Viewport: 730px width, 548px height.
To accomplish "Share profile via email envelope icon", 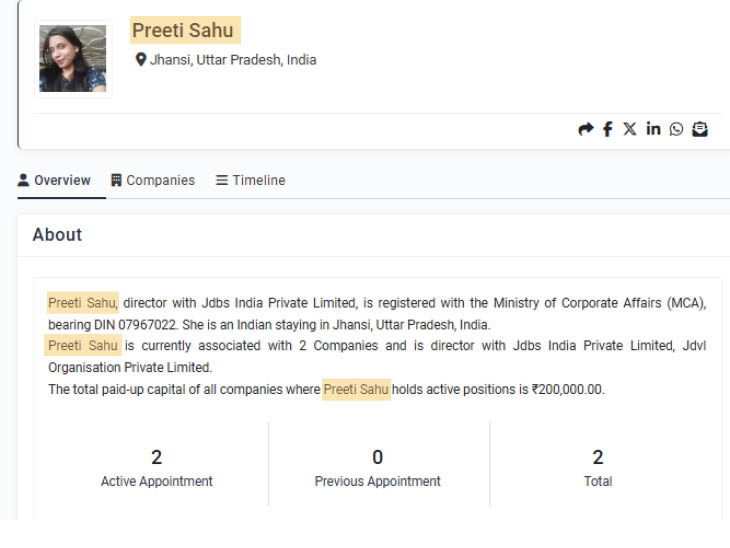I will coord(700,129).
